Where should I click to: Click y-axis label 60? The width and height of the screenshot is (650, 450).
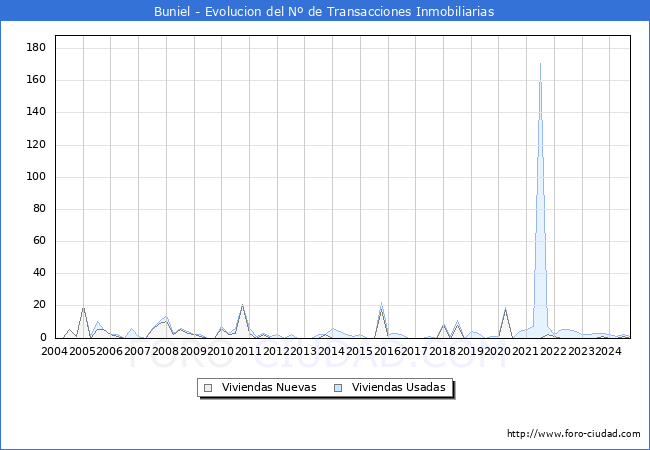39,240
